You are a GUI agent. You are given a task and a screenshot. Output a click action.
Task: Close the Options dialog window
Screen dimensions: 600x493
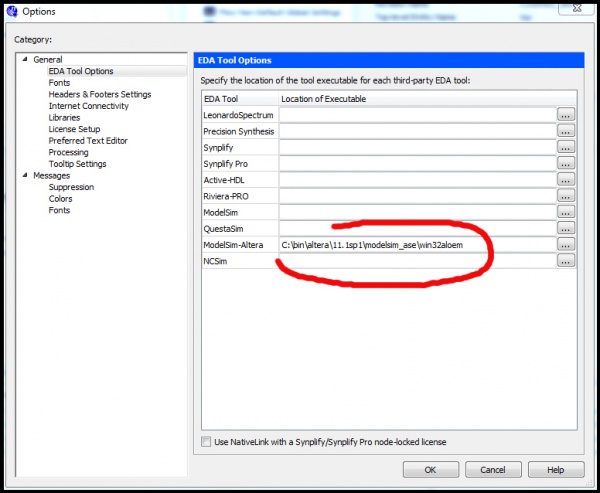coord(576,8)
